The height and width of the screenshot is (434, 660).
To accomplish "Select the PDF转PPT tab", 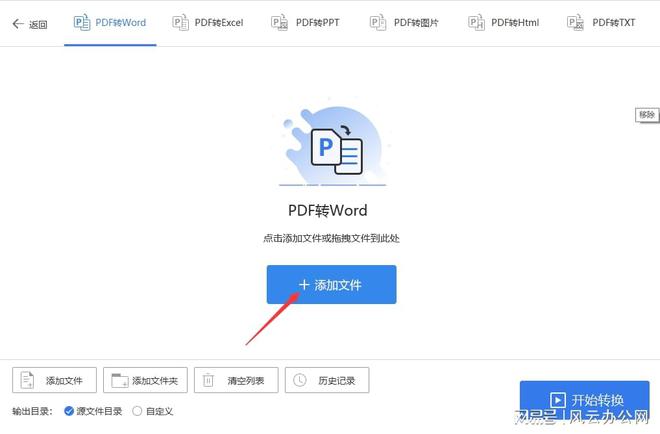I will coord(305,23).
